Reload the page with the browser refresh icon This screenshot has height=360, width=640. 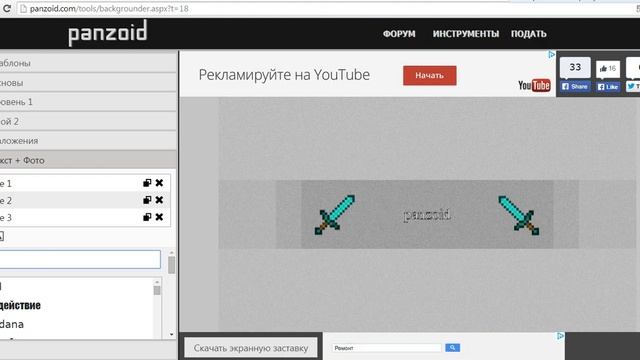pyautogui.click(x=6, y=8)
